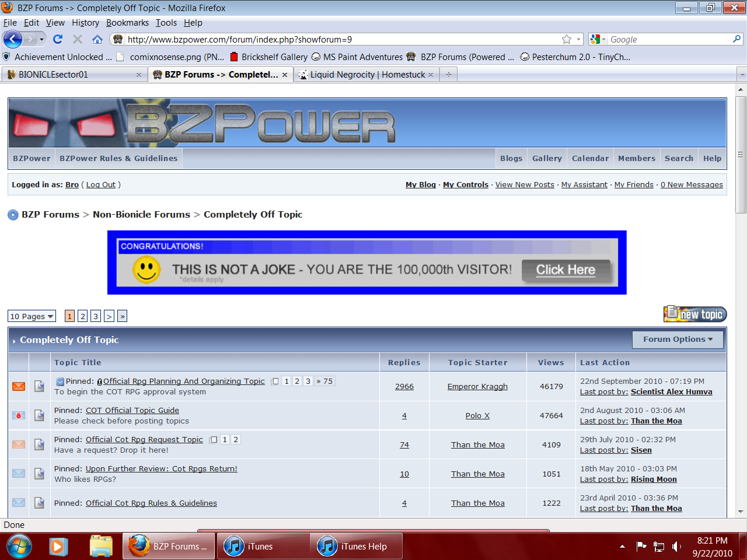
Task: Click the Firefox forward arrow button
Action: pos(30,39)
